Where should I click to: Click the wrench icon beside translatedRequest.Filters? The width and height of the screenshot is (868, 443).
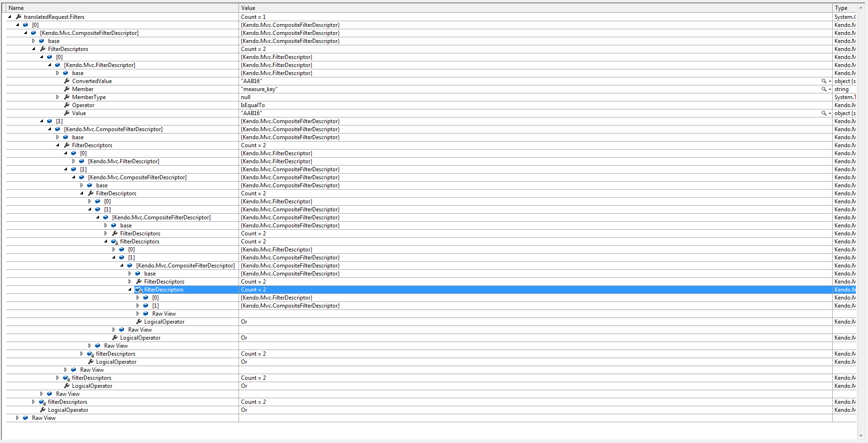tap(19, 17)
